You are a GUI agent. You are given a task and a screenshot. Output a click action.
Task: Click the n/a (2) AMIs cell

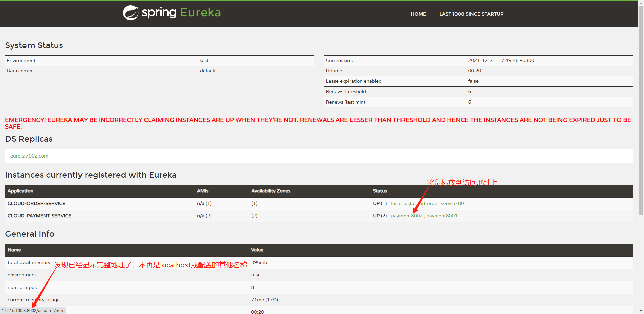coord(204,216)
